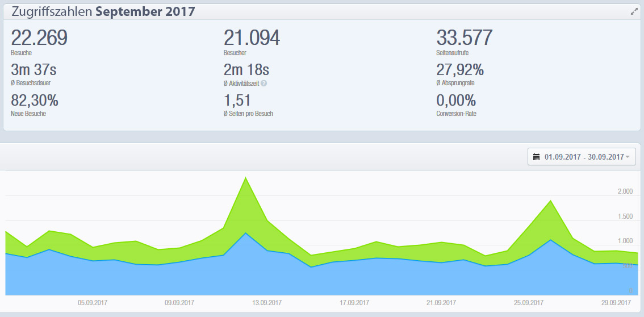Click the 21.09.2017 x-axis date label
644x317 pixels.
click(441, 303)
